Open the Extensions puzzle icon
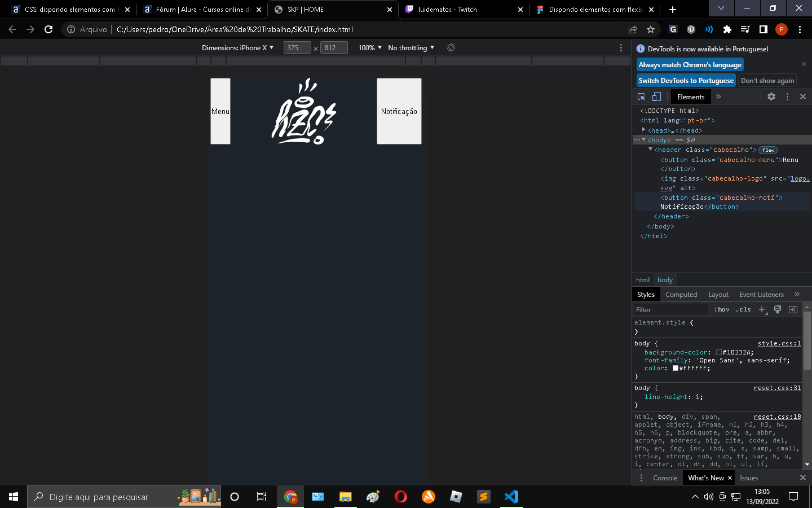 coord(727,29)
